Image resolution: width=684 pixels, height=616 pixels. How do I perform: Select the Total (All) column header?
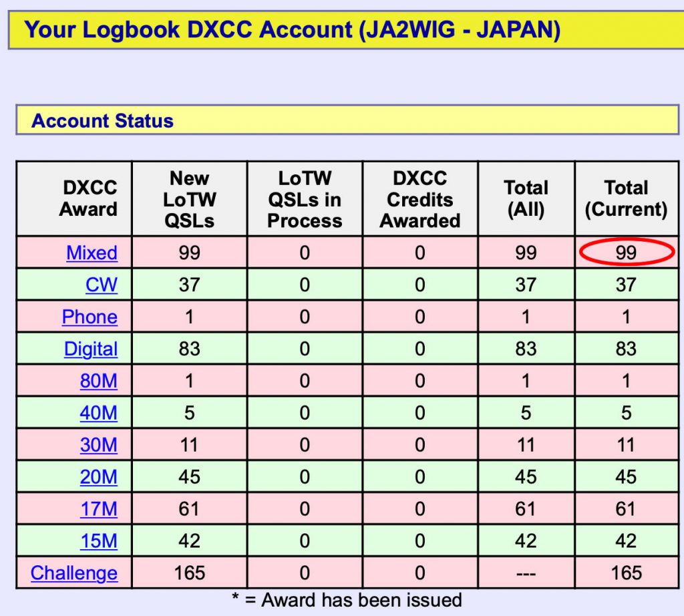[526, 198]
